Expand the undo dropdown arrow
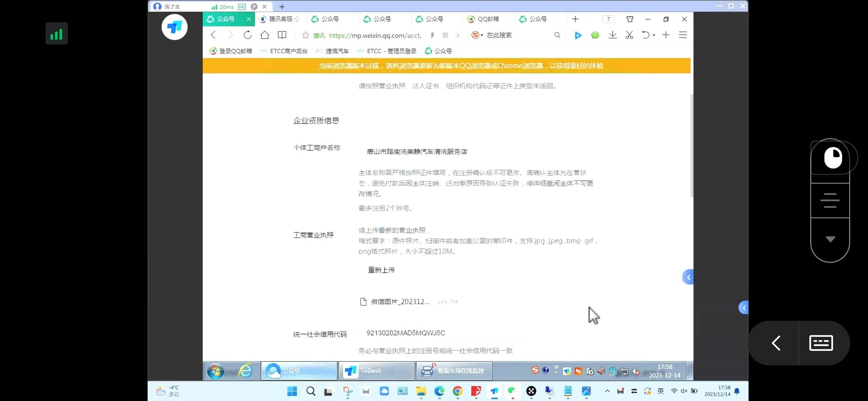Screen dimensions: 868x401 coord(654,35)
